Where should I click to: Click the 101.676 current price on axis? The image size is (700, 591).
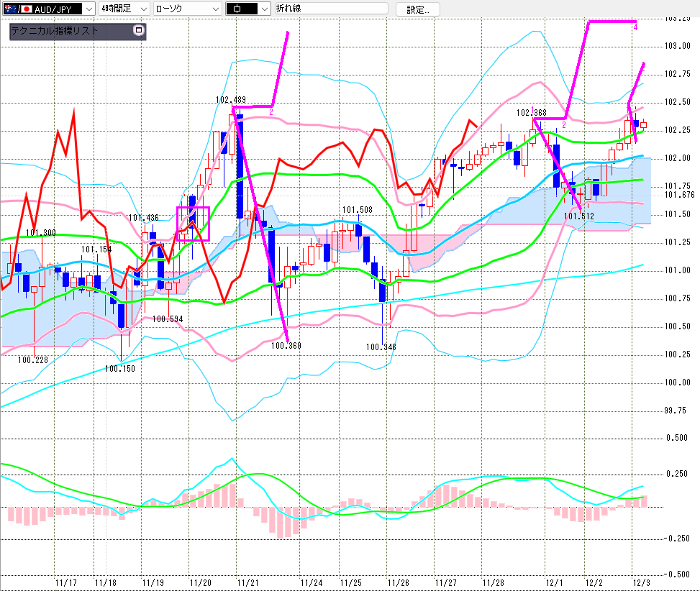679,195
